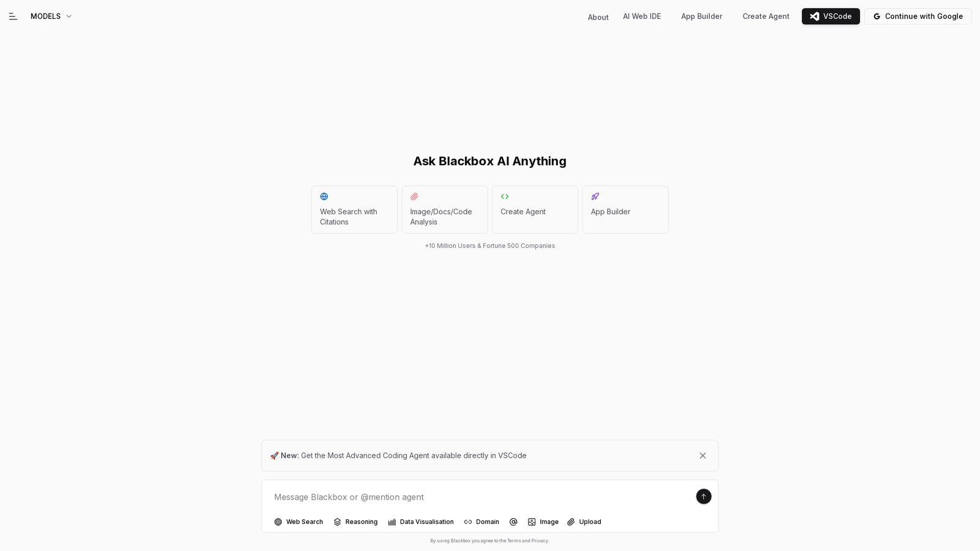Click the chevron next to MODELS
The width and height of the screenshot is (980, 551).
69,17
